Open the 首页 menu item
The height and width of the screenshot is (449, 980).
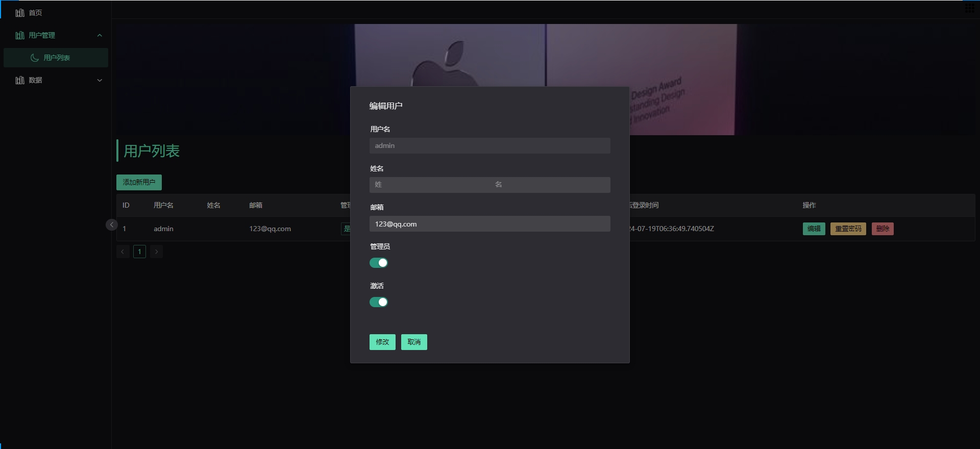click(x=56, y=13)
